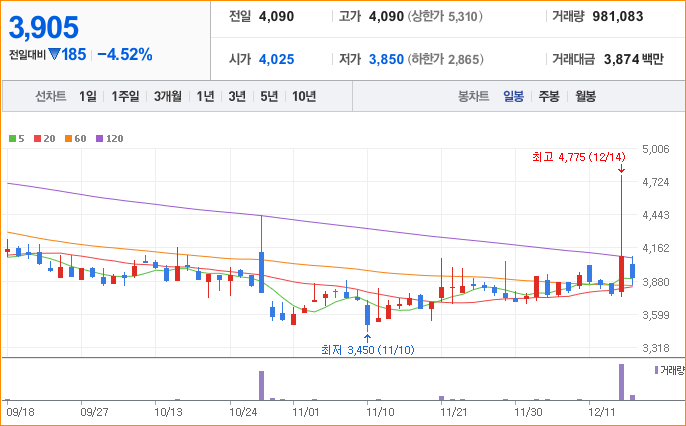Viewport: 686px width, 426px height.
Task: Click the 10/13 date axis label
Action: [x=168, y=412]
